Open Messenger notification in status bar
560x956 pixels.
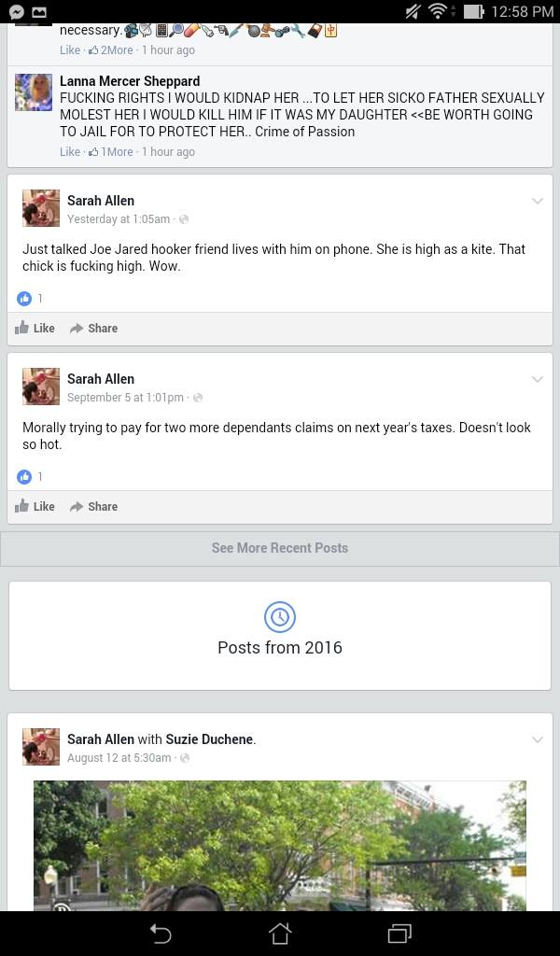17,11
